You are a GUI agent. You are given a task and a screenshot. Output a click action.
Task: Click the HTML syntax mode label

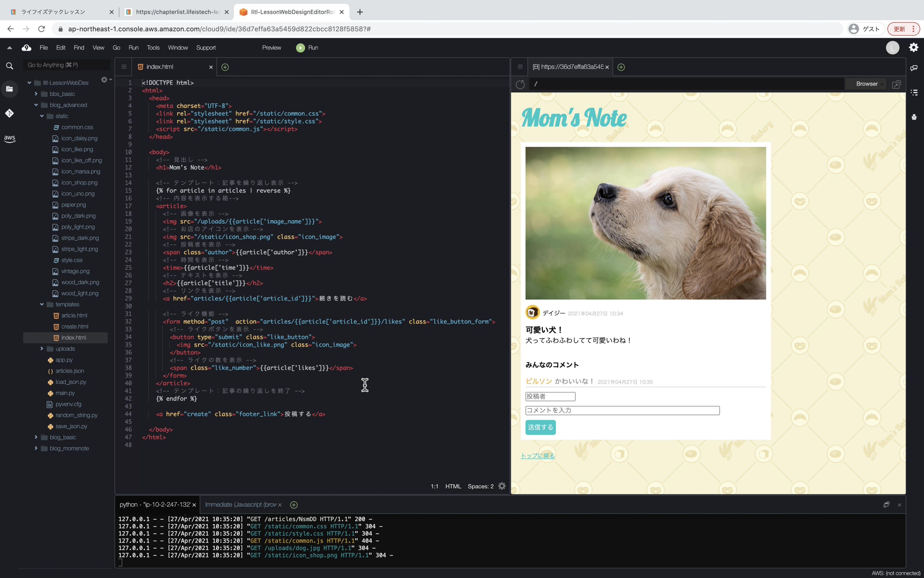[453, 486]
